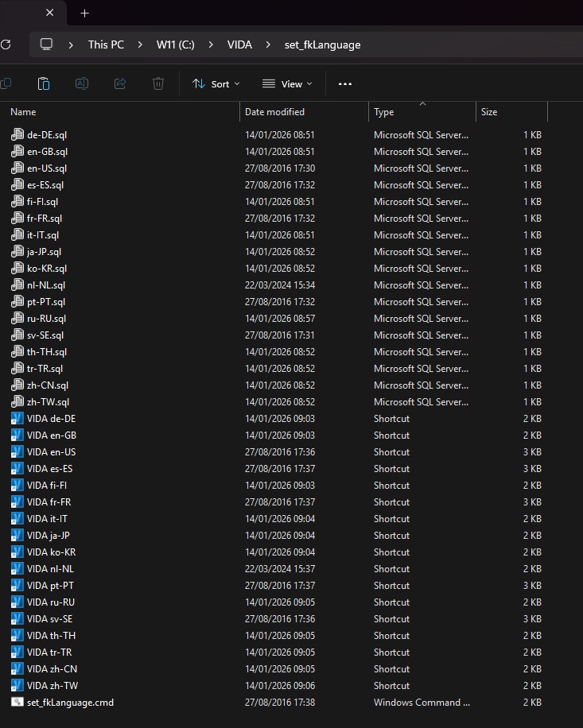Click the Paste icon in toolbar
The height and width of the screenshot is (728, 583).
[x=44, y=83]
